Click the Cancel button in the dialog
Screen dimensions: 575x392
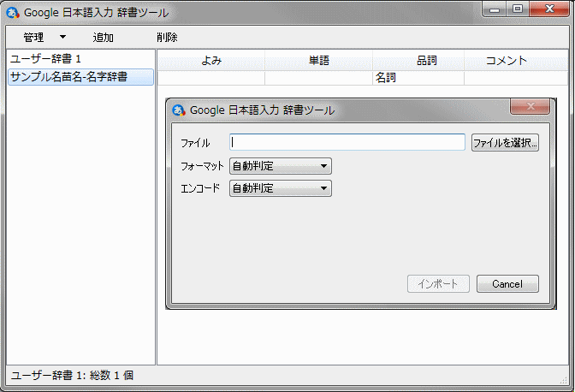[x=507, y=284]
